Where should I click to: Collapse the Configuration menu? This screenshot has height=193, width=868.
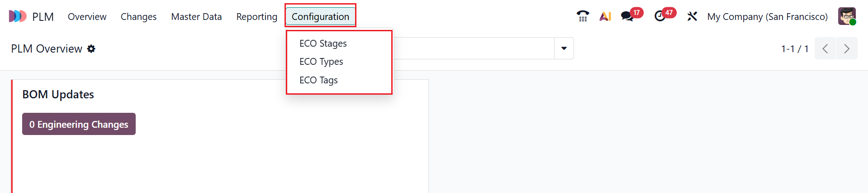coord(320,16)
